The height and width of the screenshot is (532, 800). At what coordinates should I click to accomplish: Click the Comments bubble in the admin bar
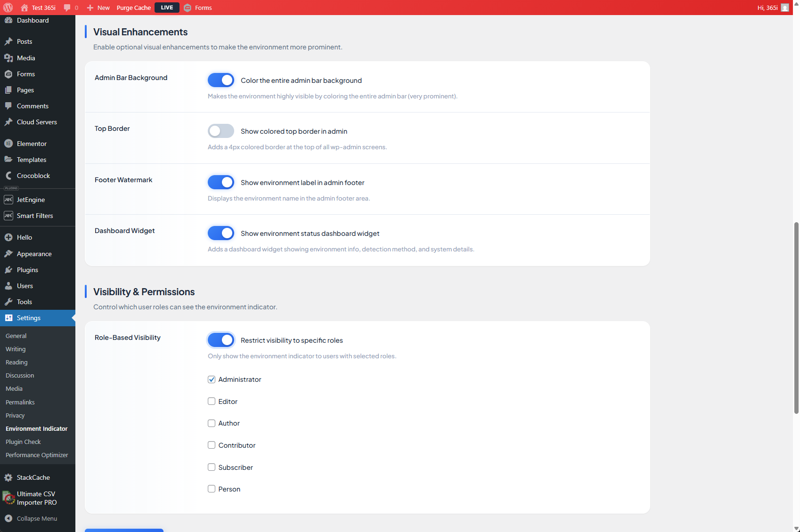coord(70,7)
